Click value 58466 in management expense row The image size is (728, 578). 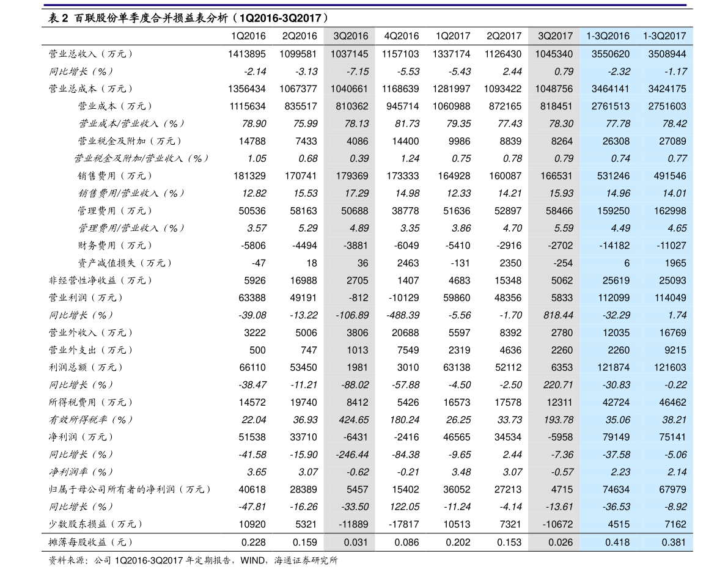click(x=559, y=211)
